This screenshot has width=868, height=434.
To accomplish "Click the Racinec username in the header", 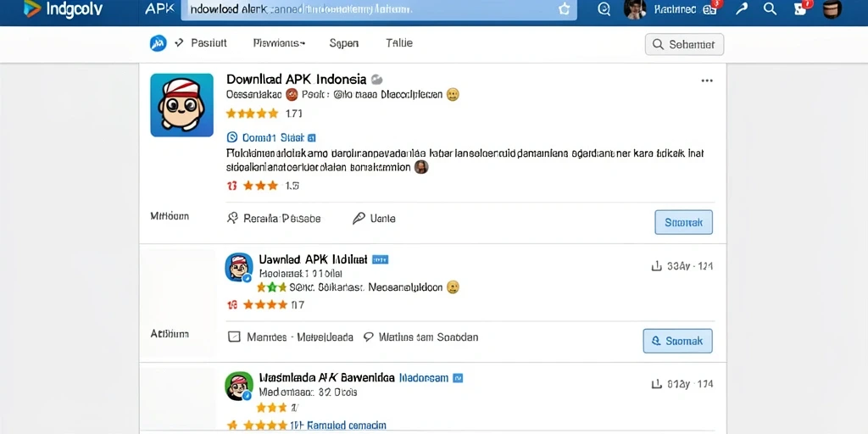I will tap(675, 9).
